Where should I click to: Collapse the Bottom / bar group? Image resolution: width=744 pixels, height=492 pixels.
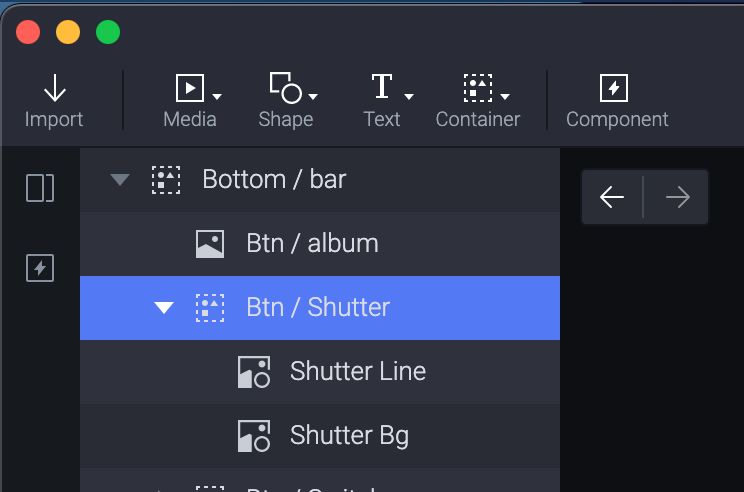(120, 179)
